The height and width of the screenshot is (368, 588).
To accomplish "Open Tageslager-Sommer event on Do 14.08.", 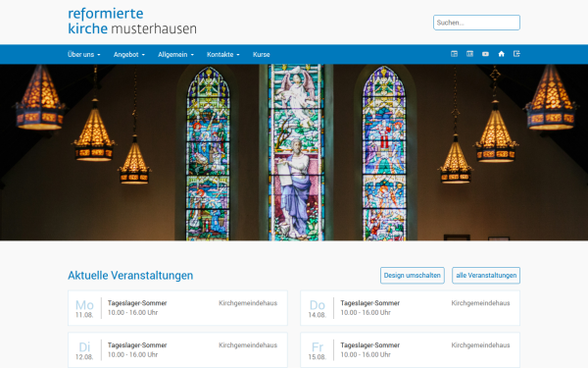I will pos(411,308).
